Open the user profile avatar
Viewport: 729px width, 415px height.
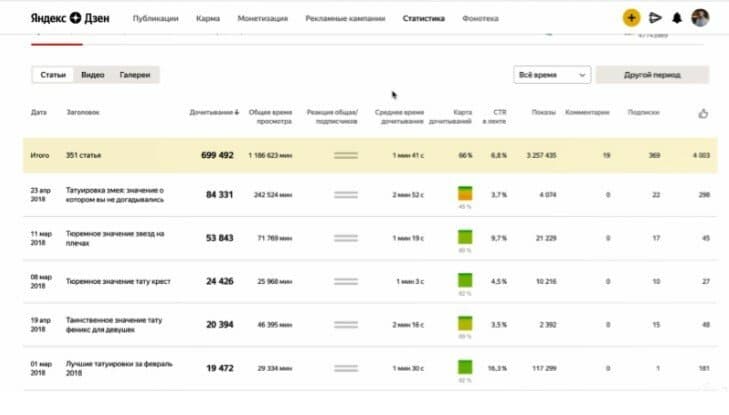click(700, 18)
